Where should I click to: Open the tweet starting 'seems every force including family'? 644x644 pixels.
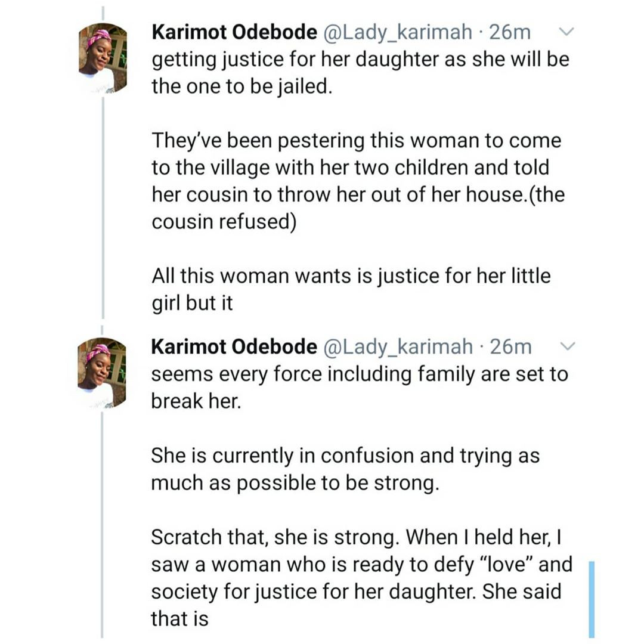click(360, 388)
